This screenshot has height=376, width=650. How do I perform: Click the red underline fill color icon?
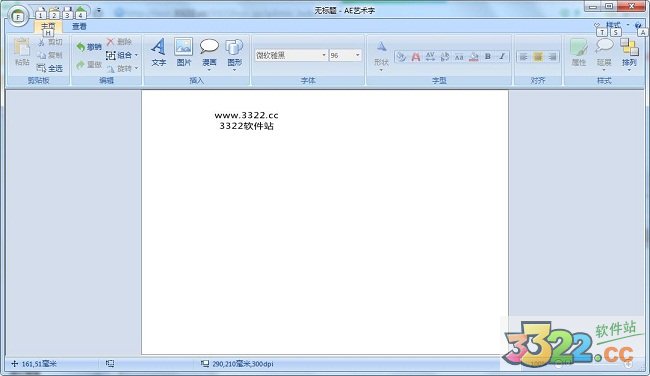(x=473, y=57)
